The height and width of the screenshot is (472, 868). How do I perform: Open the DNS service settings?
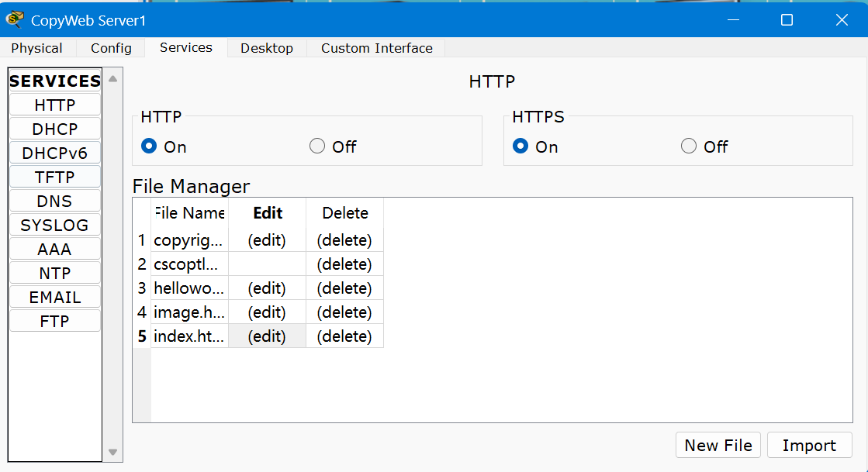click(55, 201)
